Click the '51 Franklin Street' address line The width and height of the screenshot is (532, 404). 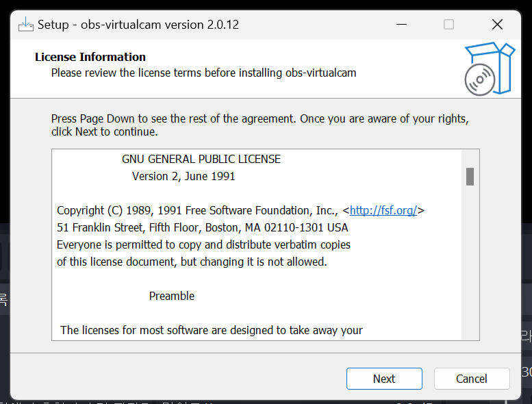(203, 227)
